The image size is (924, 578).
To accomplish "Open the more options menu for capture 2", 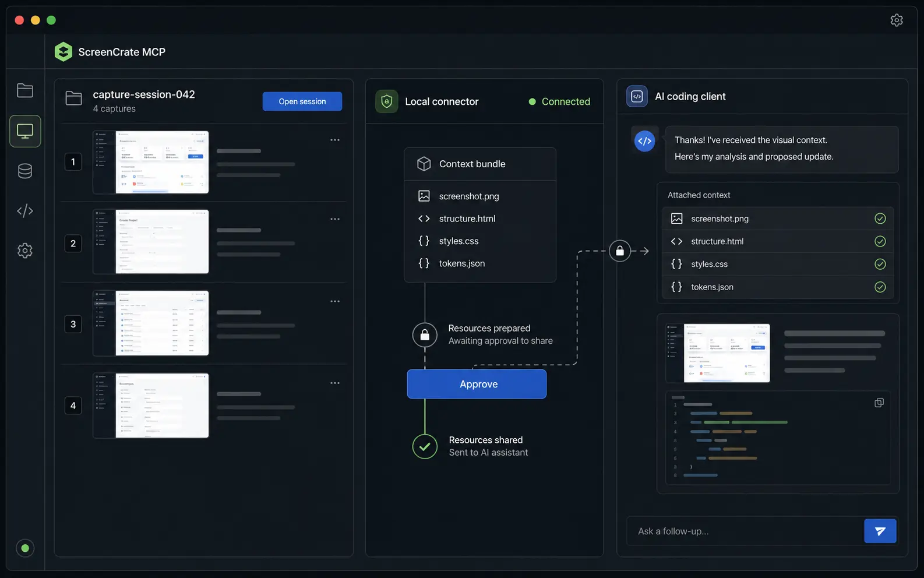I will [335, 219].
